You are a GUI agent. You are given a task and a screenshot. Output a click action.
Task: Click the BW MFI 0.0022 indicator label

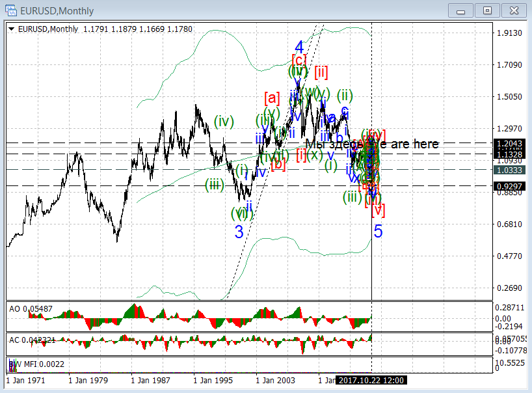(x=36, y=364)
